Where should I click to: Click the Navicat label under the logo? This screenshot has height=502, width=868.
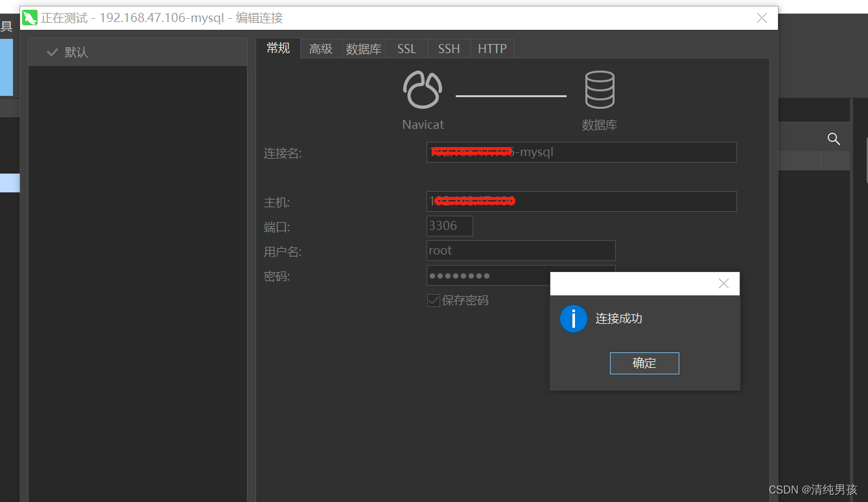point(423,125)
